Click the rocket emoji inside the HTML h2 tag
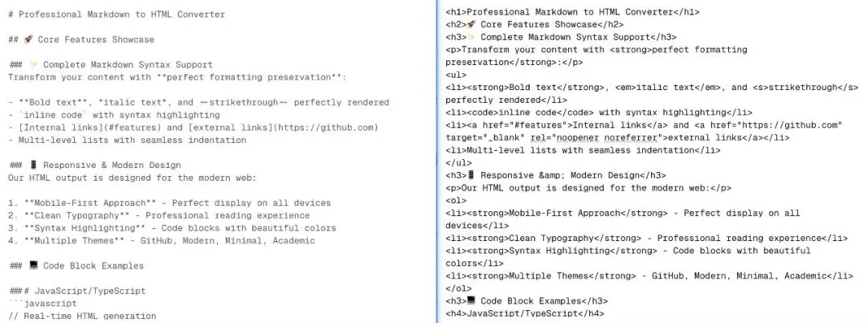868x323 pixels. click(x=471, y=24)
